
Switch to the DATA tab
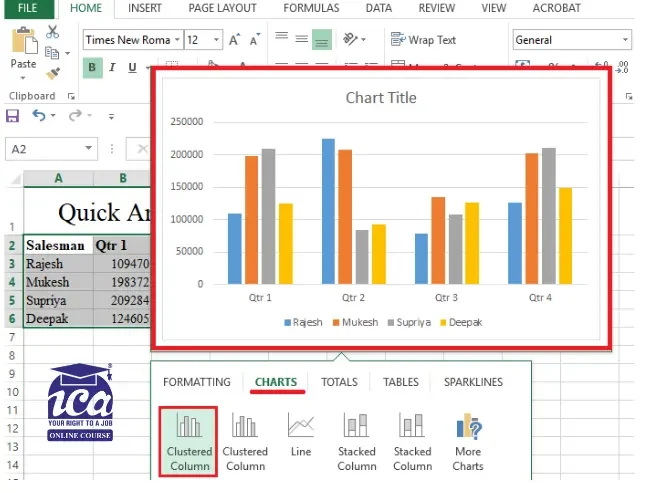(378, 8)
